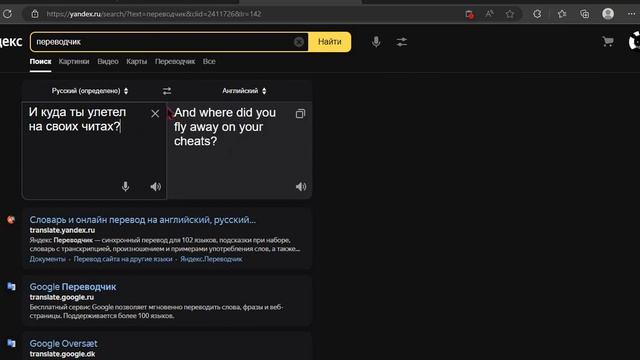The width and height of the screenshot is (640, 360).
Task: Open the browser extensions icon
Action: coord(538,14)
